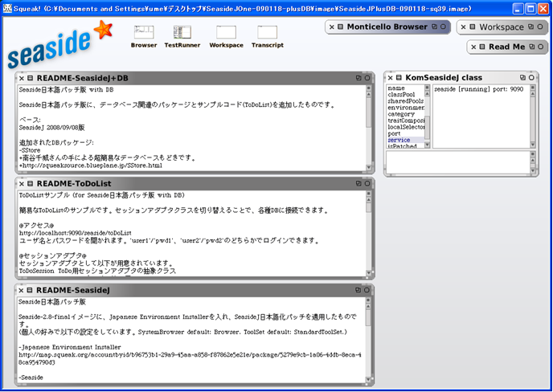Click scrollbar thumb in README-SeasideJ
This screenshot has width=553, height=392.
point(369,318)
